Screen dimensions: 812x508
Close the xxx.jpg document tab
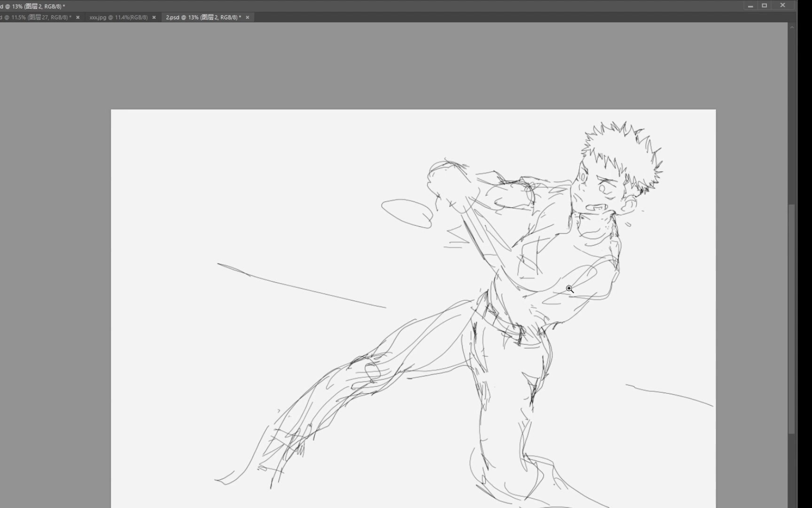pyautogui.click(x=154, y=17)
